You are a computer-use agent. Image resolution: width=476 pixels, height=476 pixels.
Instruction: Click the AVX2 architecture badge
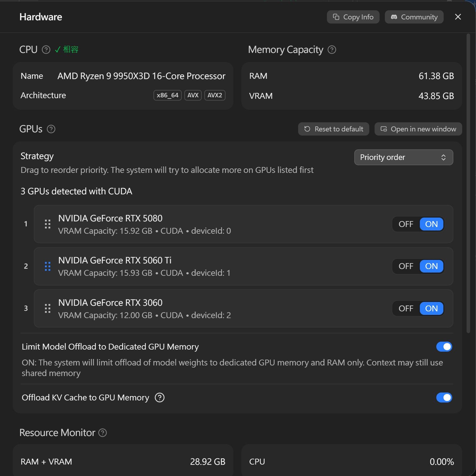[215, 95]
